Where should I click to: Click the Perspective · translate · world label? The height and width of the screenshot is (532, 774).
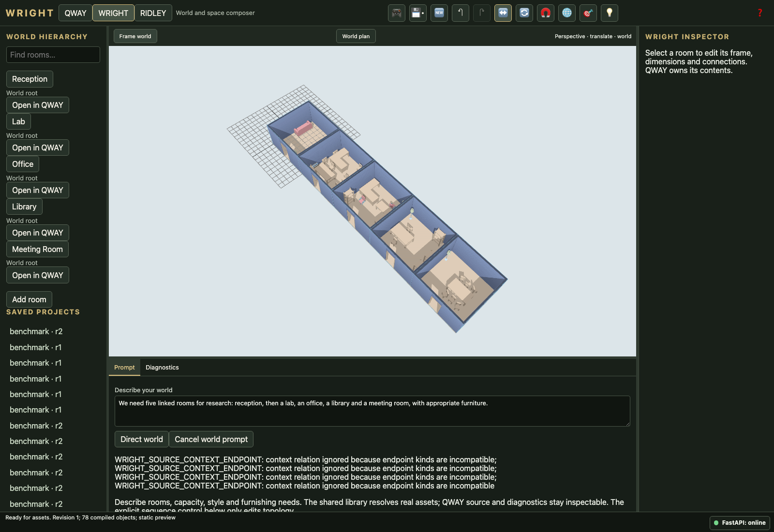593,36
